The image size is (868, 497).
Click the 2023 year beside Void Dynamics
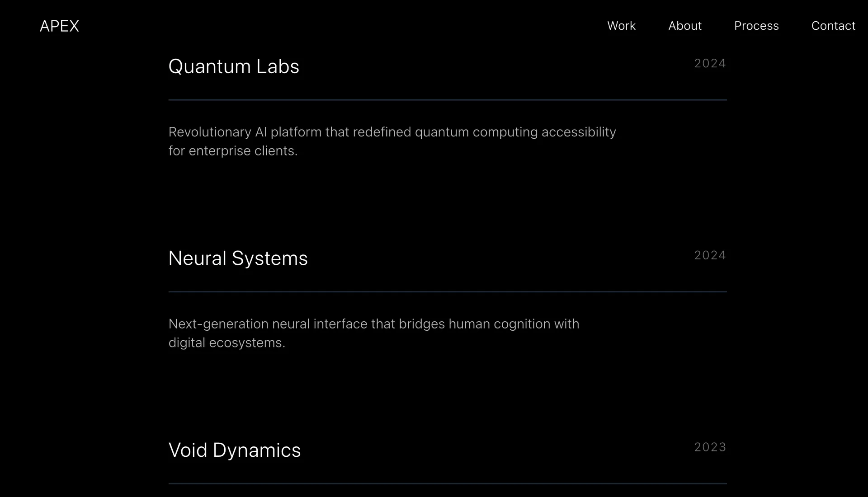tap(710, 447)
